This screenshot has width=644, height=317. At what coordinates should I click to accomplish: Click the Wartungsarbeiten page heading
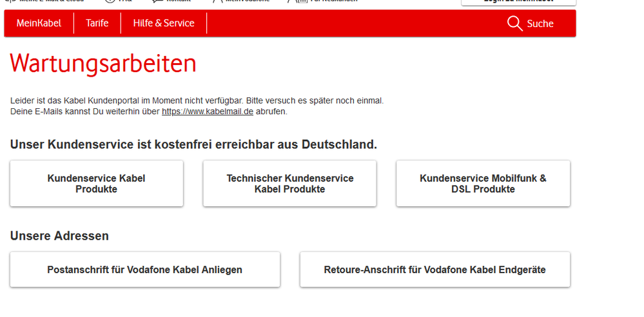point(103,64)
